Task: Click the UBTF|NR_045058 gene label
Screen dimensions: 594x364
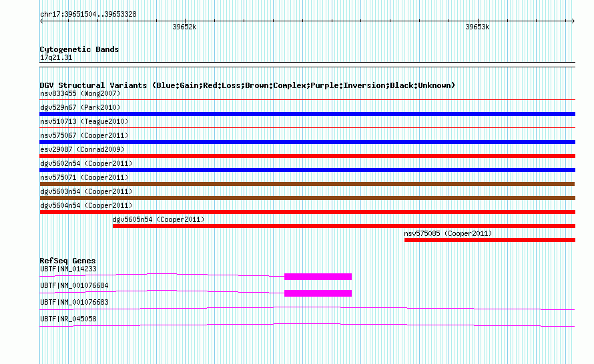Action: pos(68,319)
